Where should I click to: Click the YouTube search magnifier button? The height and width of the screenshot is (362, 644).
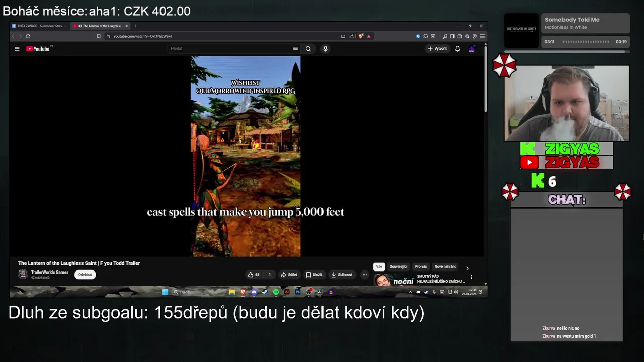tap(308, 49)
